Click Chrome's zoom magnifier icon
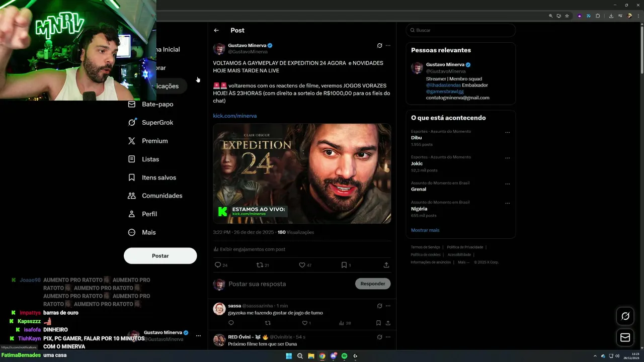The width and height of the screenshot is (644, 362). 551,16
